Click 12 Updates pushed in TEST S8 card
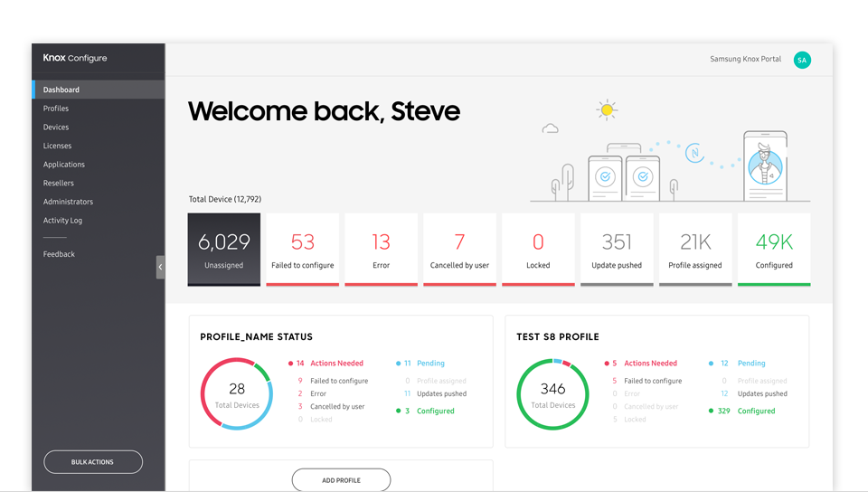 753,393
